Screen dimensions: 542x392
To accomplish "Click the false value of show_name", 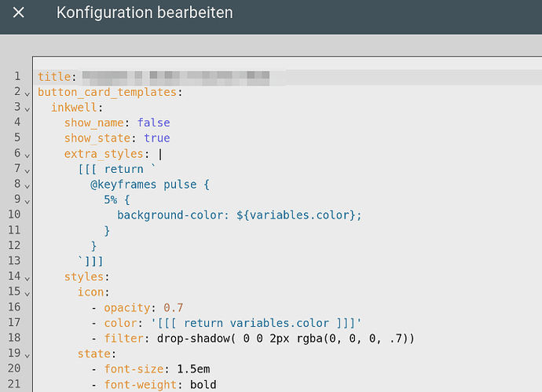I will tap(154, 123).
